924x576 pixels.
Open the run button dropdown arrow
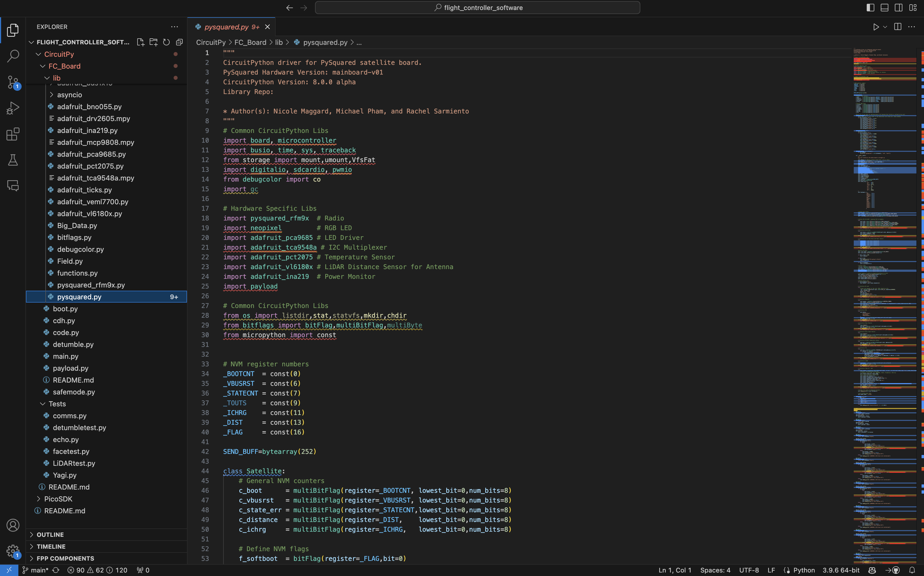coord(885,27)
